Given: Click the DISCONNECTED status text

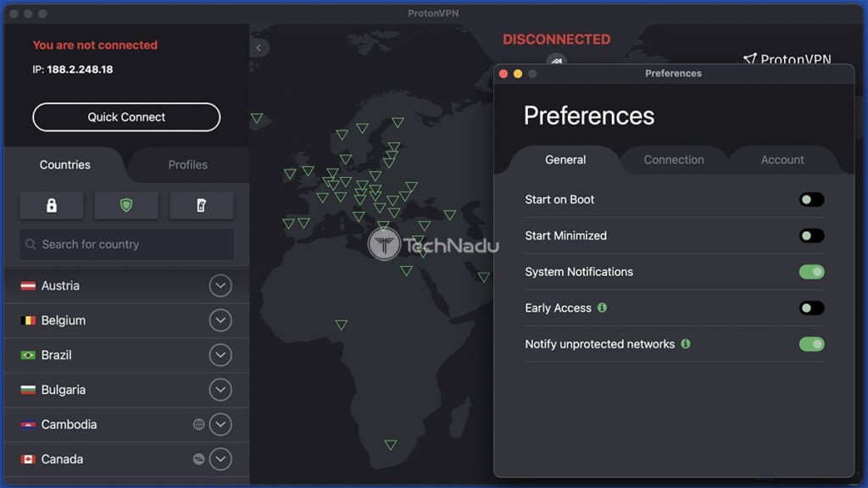Looking at the screenshot, I should point(556,39).
